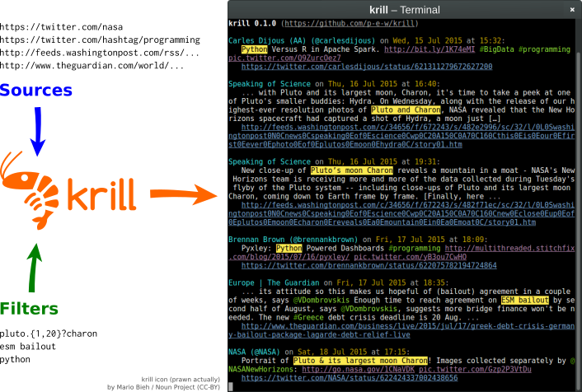
Task: Click the 'Wed, 15 Jul 2015' date
Action: 428,41
